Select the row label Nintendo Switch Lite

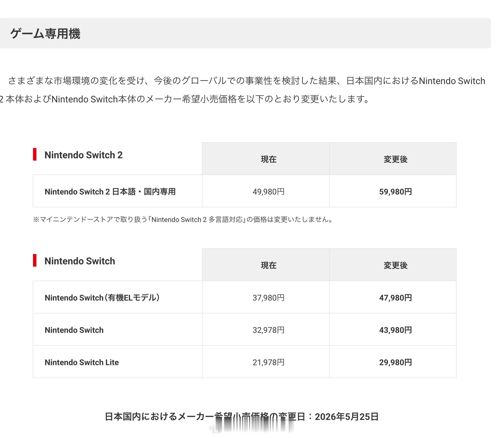82,362
